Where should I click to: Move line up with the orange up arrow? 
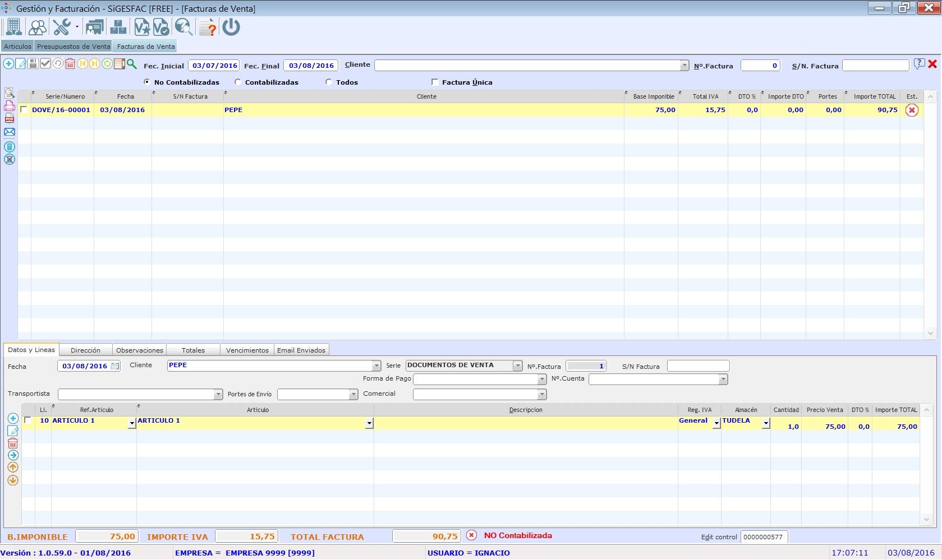13,468
